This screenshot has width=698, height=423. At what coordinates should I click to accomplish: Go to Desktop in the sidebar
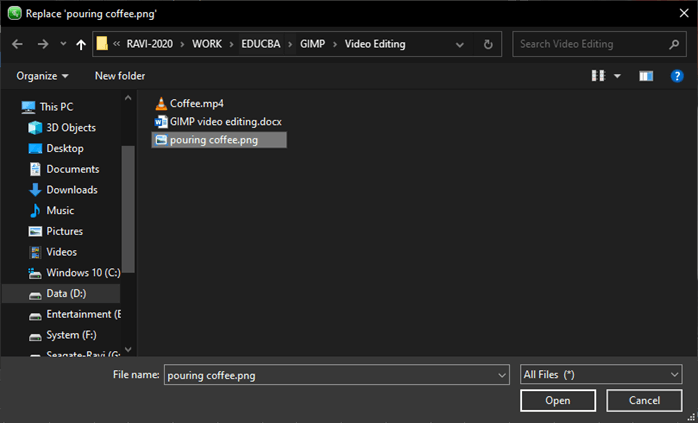65,148
